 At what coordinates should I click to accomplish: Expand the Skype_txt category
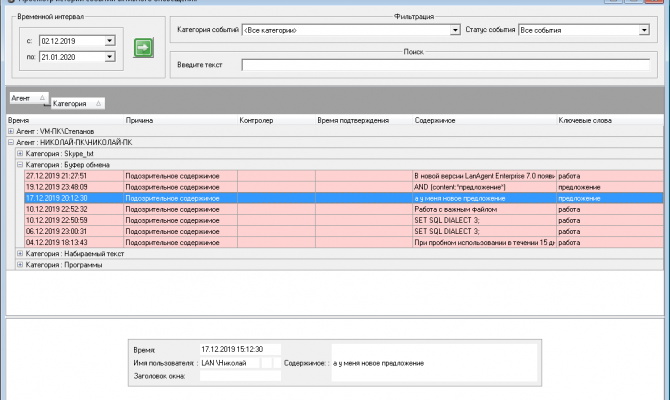coord(20,153)
